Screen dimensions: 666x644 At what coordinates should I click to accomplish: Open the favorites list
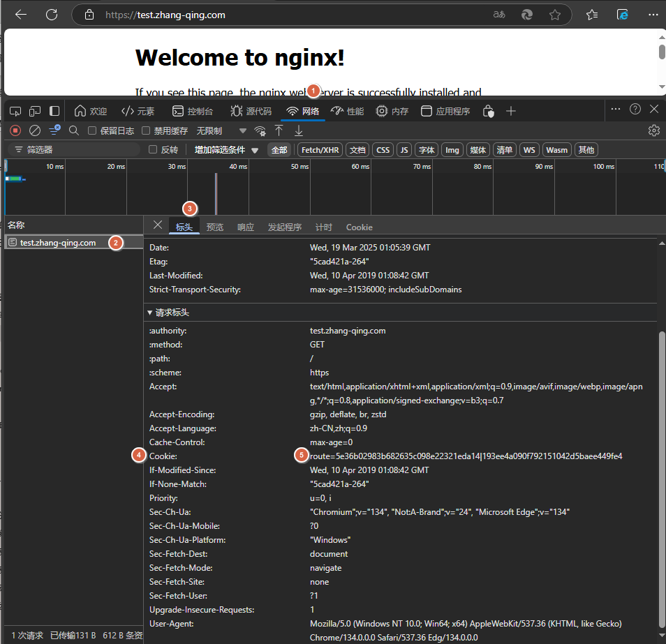click(x=592, y=15)
